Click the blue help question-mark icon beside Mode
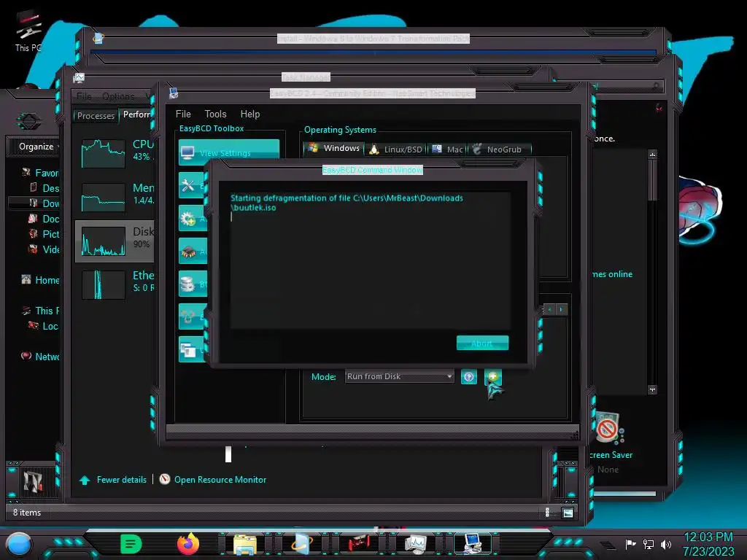 469,377
